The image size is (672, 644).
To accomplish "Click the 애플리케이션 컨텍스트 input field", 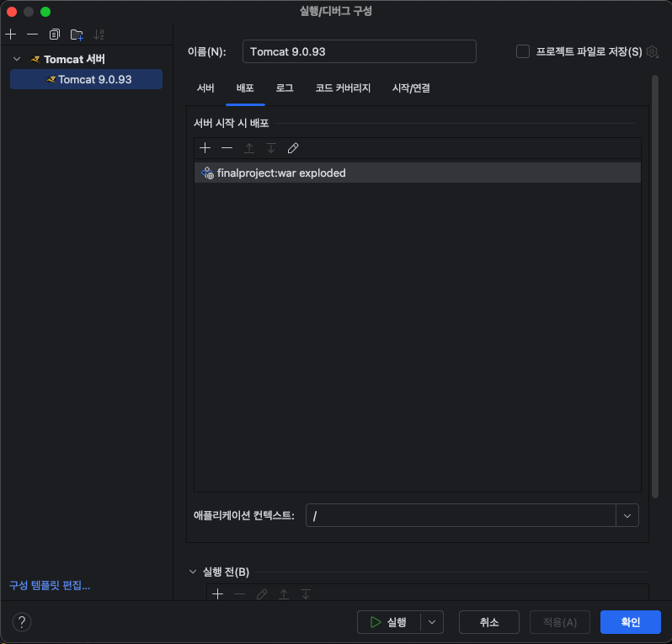I will coord(461,515).
